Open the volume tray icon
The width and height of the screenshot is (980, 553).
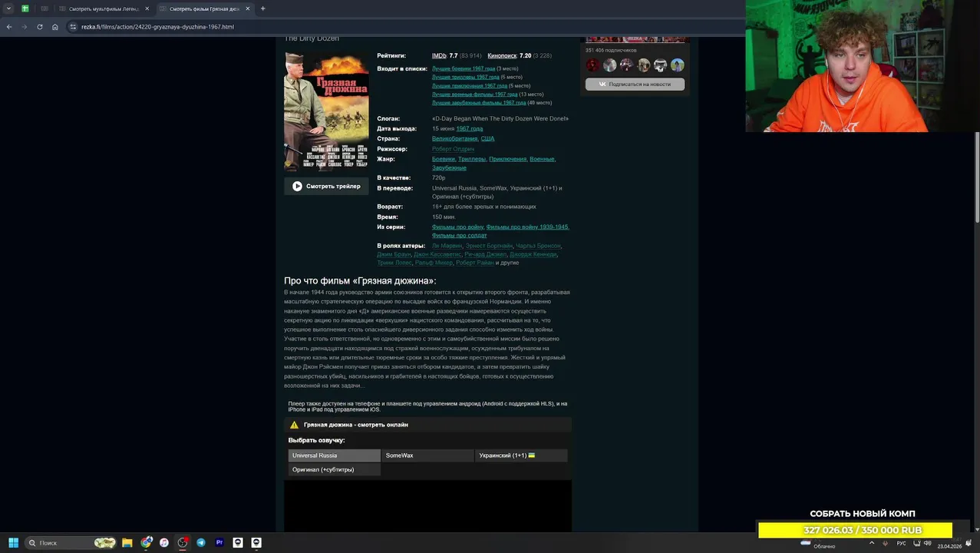click(x=927, y=543)
